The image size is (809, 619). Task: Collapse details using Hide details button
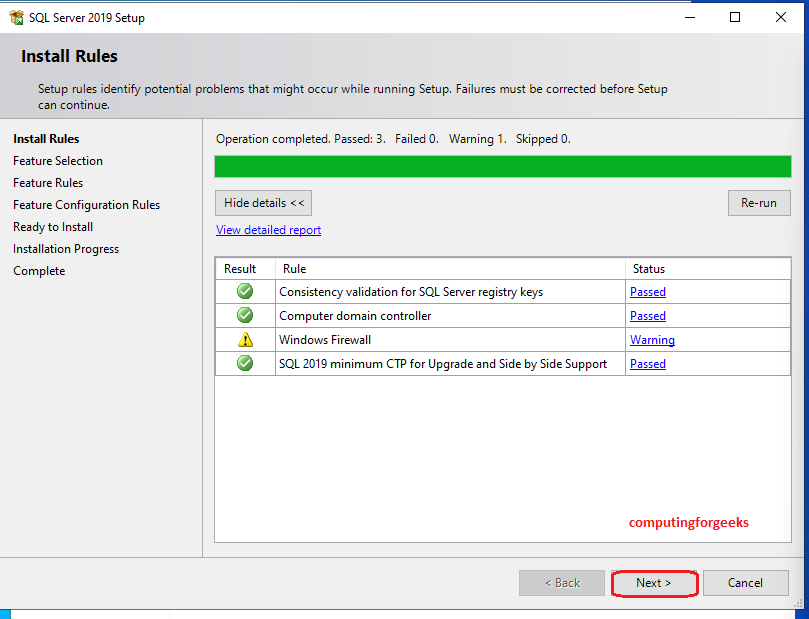(263, 203)
